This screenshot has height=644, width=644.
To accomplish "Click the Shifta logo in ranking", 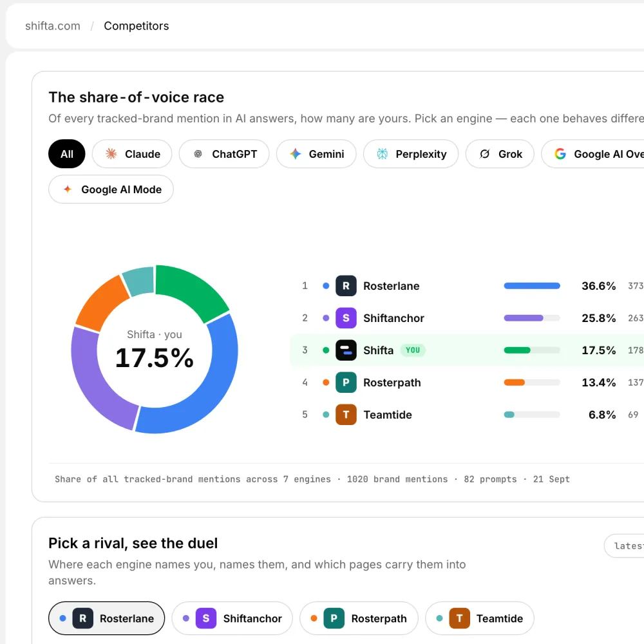I will 346,350.
